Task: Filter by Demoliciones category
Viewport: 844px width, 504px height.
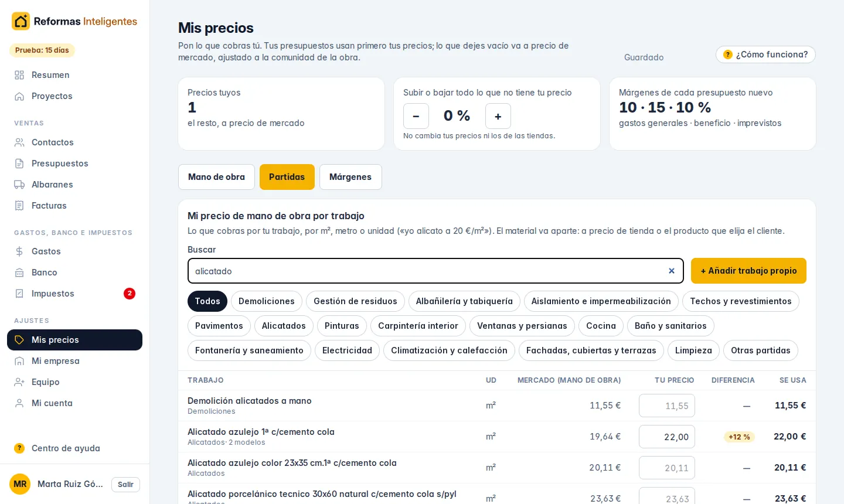Action: (x=267, y=301)
